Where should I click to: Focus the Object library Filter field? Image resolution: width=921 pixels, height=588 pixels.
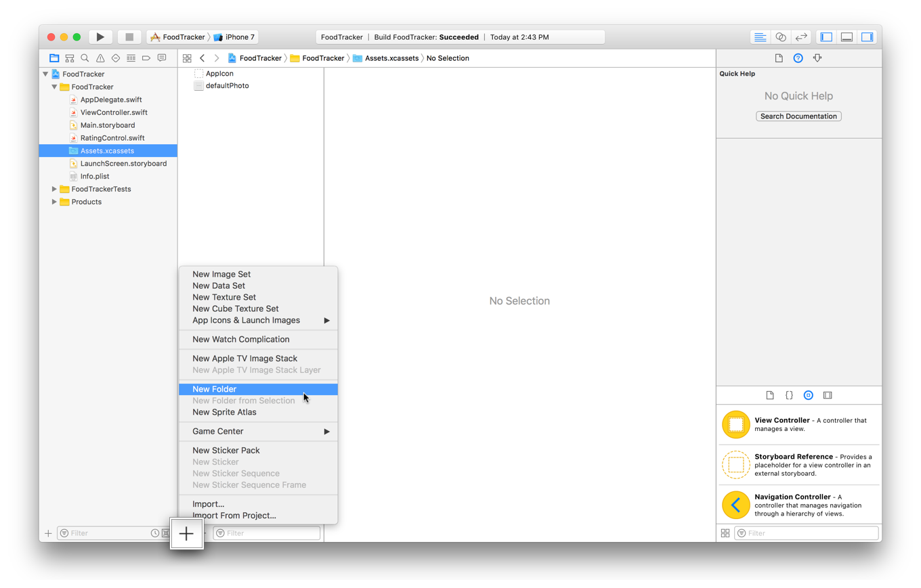805,533
